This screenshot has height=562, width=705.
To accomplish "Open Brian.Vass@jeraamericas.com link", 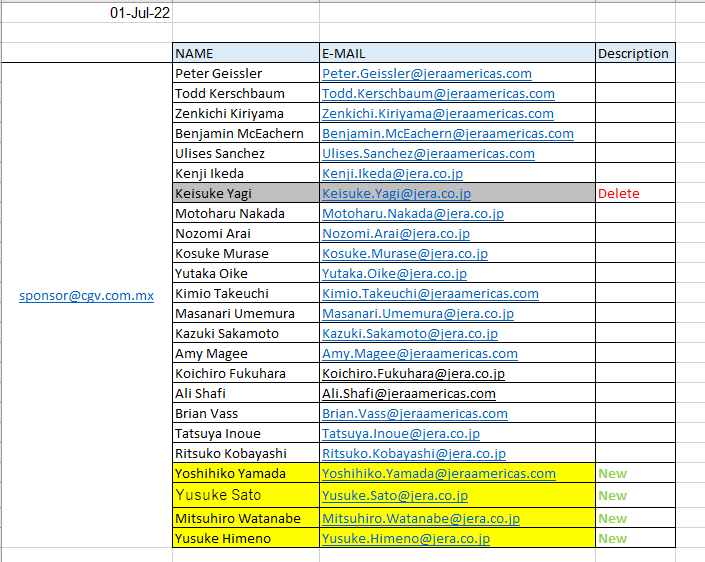I will coord(415,414).
